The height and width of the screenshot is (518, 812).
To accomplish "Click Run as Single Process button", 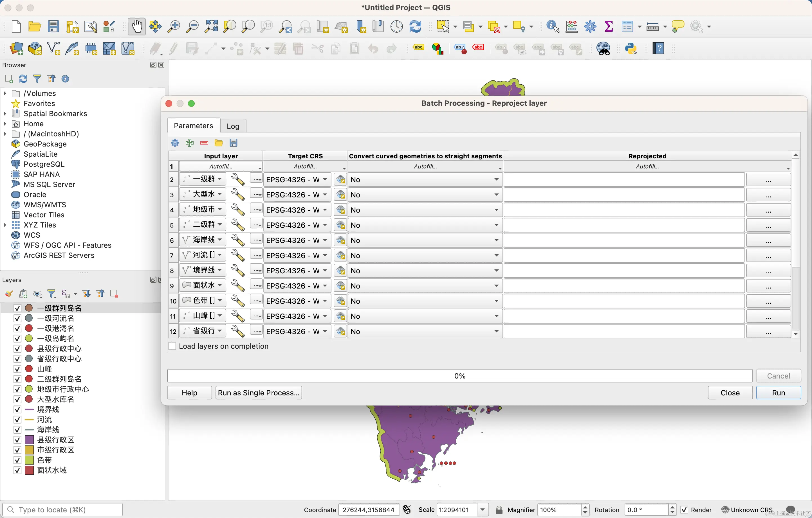I will pyautogui.click(x=259, y=393).
